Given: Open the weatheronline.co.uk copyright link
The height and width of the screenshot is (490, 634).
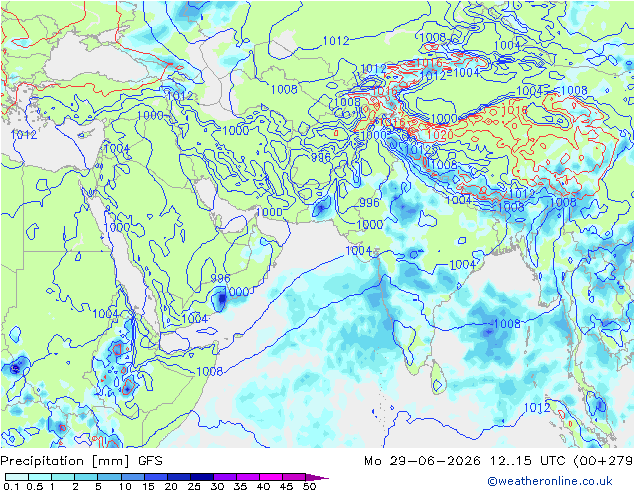Looking at the screenshot, I should click(550, 481).
